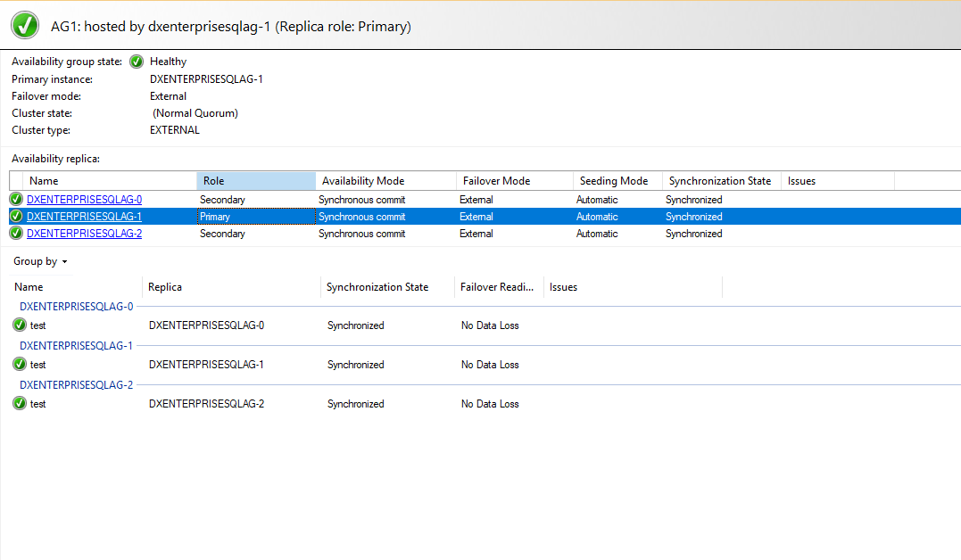Open the Group by dropdown
Viewport: 961px width, 560px height.
pos(40,262)
